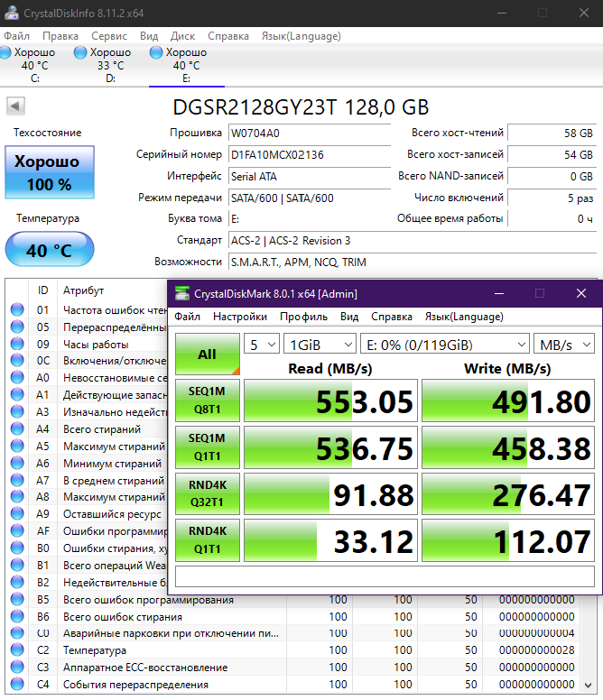Open the Профиль menu in CrystalDiskMark

point(303,317)
